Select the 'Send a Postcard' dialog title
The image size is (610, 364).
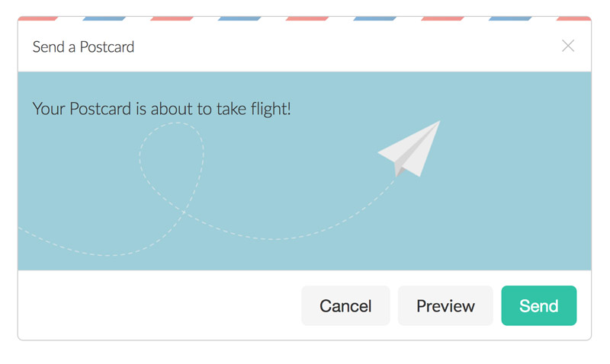tap(83, 47)
